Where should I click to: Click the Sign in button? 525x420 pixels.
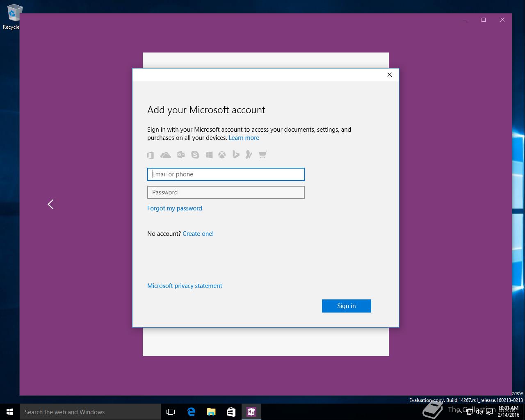click(347, 306)
